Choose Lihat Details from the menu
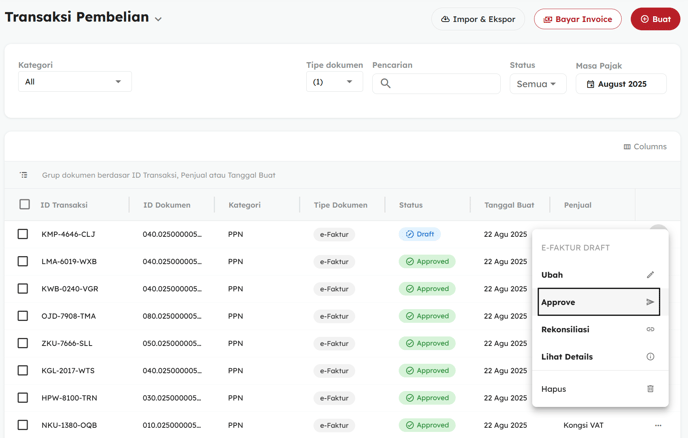Viewport: 688px width, 438px height. click(x=599, y=356)
